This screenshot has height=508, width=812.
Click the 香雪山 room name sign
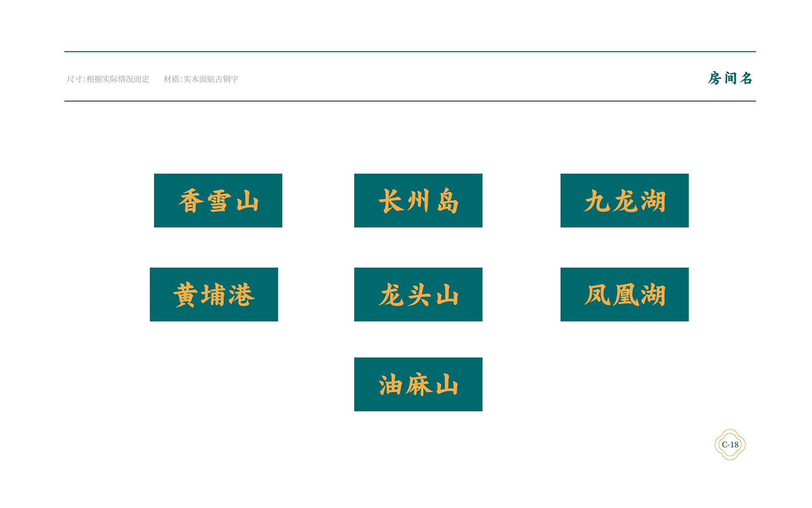[x=218, y=200]
